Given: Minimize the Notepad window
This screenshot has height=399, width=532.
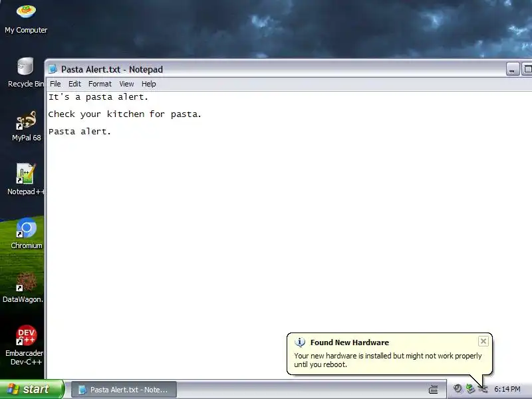Looking at the screenshot, I should [x=513, y=69].
